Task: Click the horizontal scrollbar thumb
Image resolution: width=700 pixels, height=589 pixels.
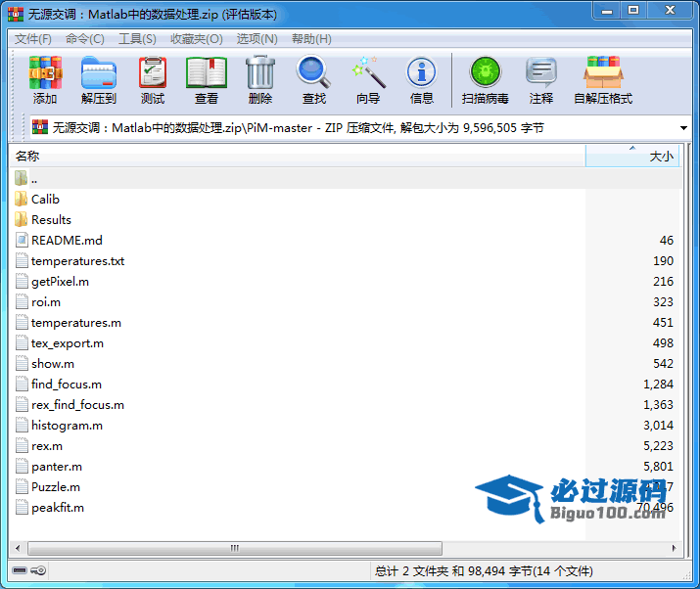Action: click(x=235, y=548)
